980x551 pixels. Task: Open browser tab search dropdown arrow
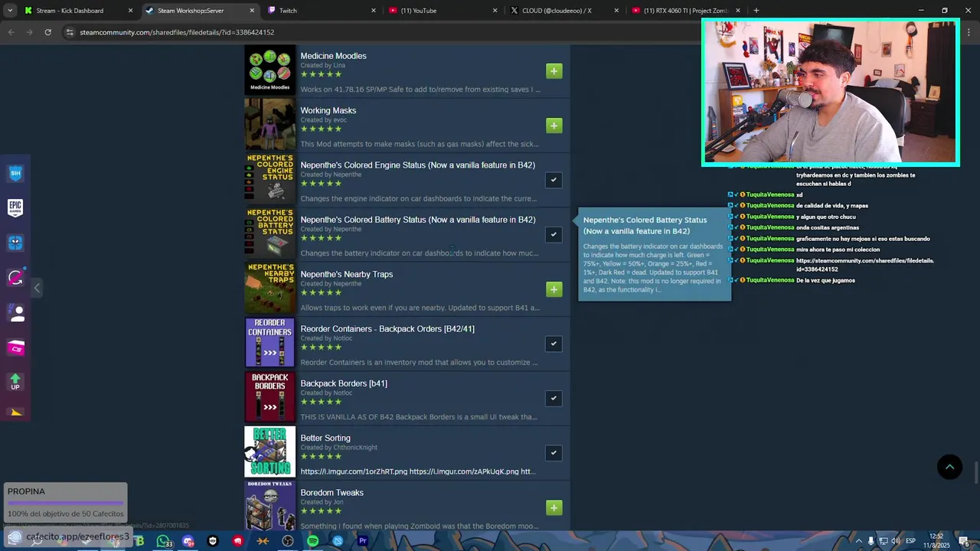coord(11,11)
